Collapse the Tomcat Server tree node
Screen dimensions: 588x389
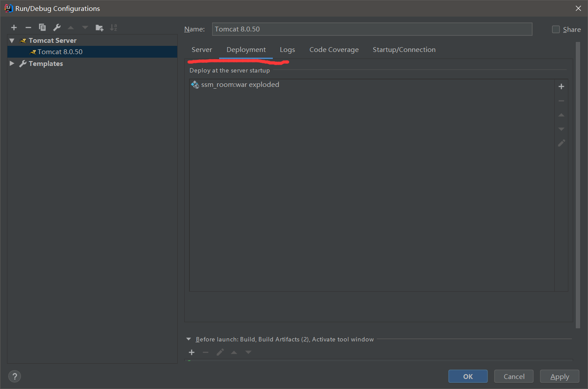(12, 41)
